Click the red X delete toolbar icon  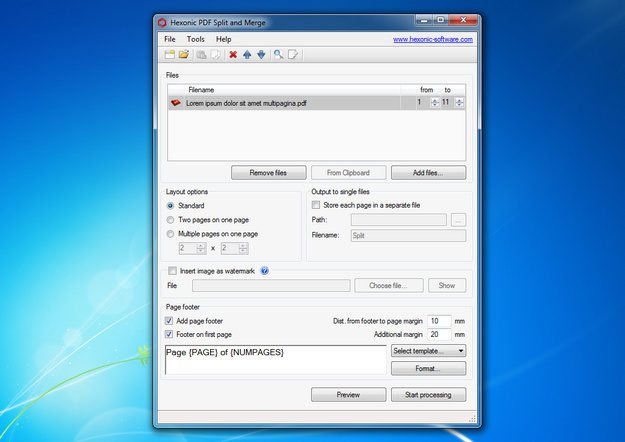click(233, 55)
